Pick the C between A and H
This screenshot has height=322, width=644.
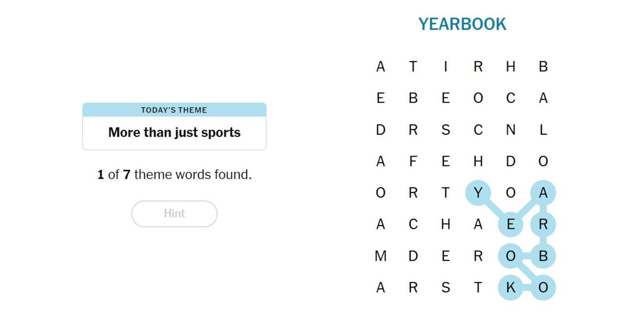(413, 224)
